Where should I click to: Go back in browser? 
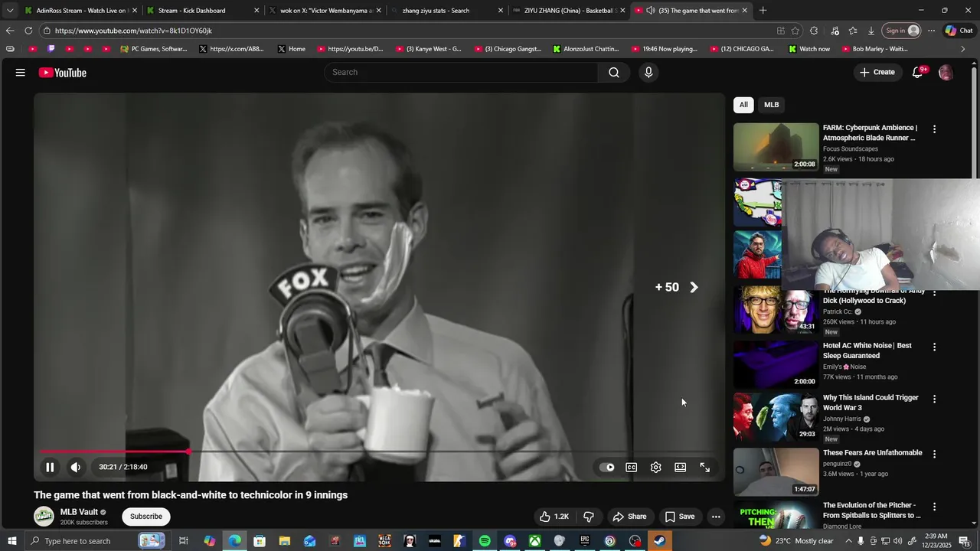10,31
